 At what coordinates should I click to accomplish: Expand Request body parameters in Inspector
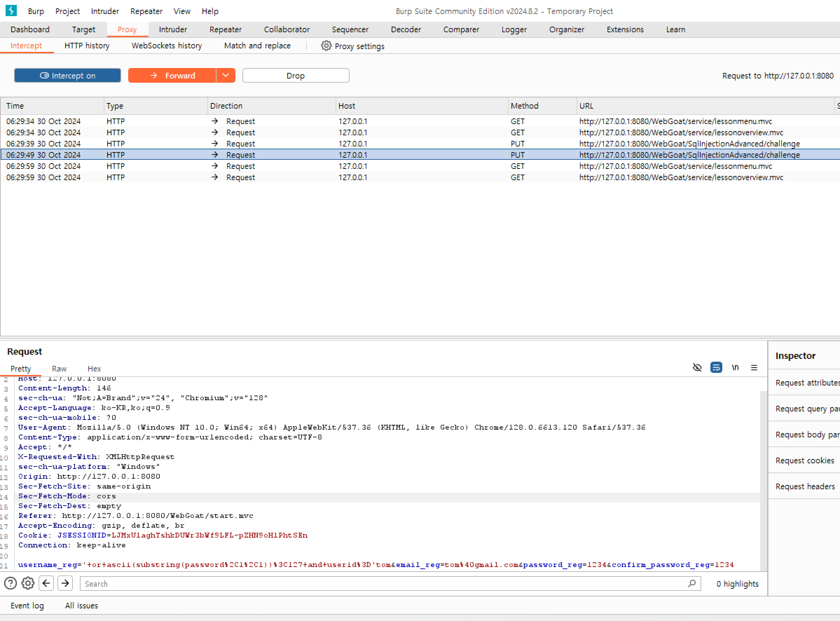pyautogui.click(x=804, y=434)
